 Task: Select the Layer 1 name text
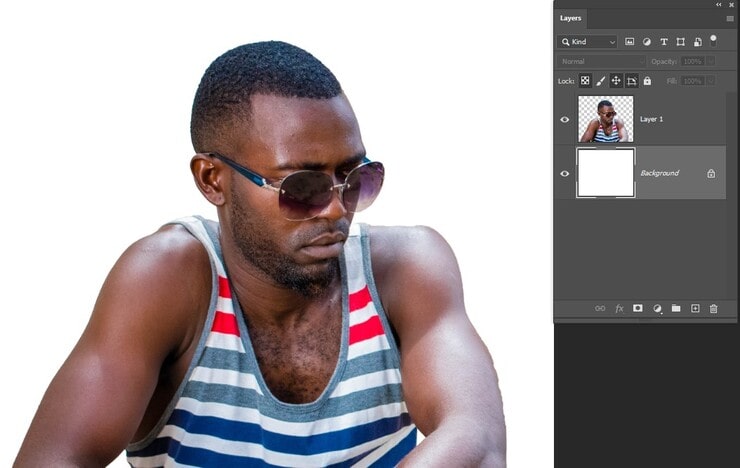651,119
